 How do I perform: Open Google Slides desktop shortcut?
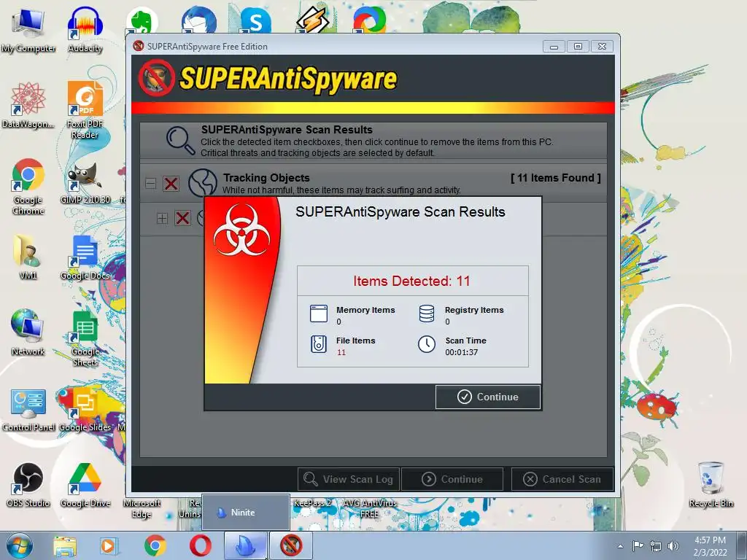[85, 410]
